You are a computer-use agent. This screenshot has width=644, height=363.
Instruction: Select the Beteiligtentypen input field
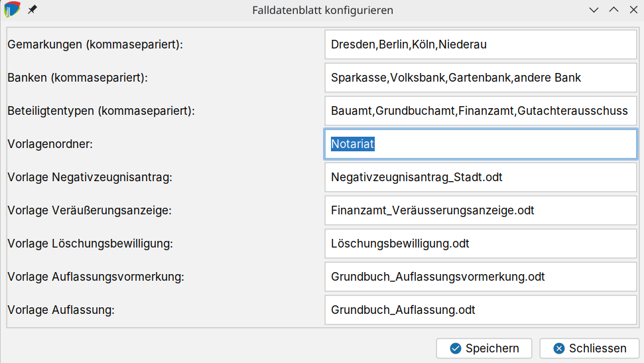(481, 111)
